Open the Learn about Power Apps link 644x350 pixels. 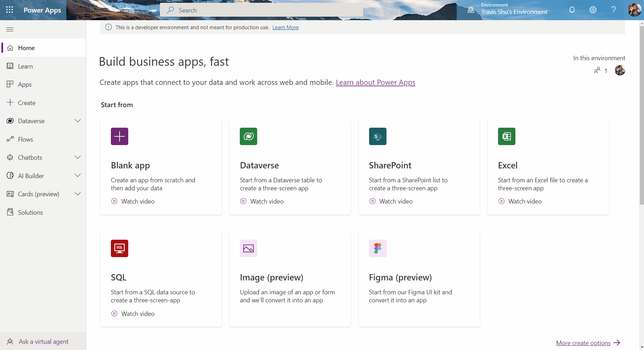(x=375, y=82)
